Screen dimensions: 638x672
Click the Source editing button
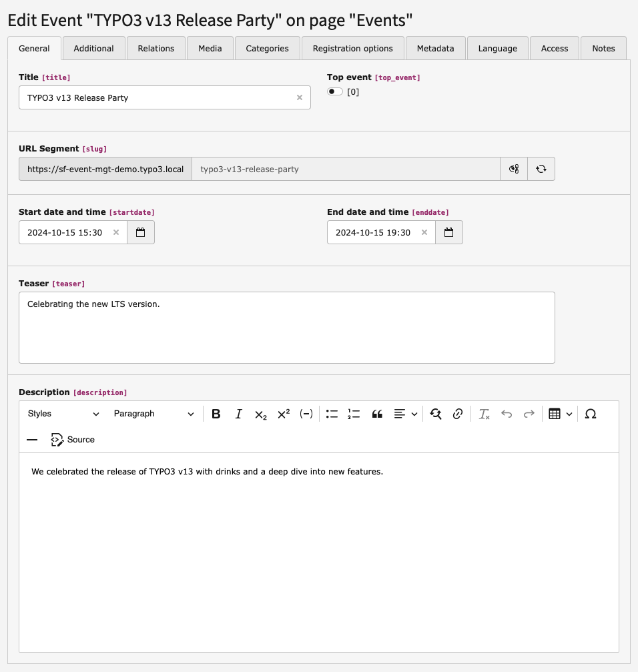click(x=73, y=440)
